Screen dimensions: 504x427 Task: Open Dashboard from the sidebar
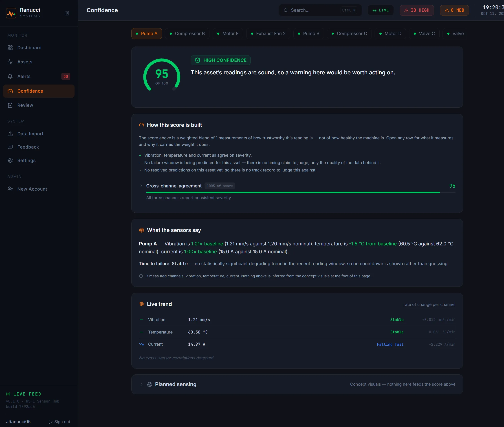click(39, 48)
